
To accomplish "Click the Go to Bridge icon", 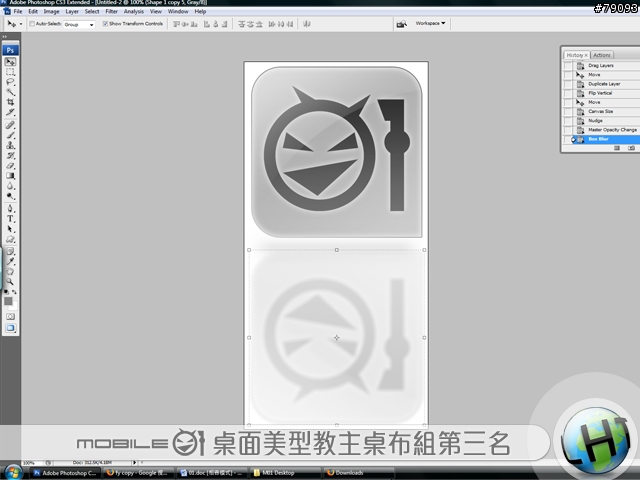I will pos(402,24).
